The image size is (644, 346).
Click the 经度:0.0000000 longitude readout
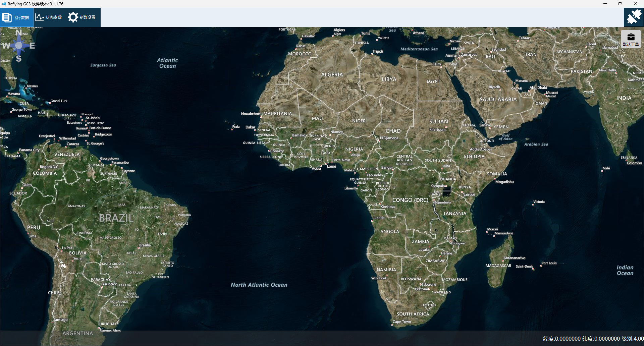[x=561, y=339]
